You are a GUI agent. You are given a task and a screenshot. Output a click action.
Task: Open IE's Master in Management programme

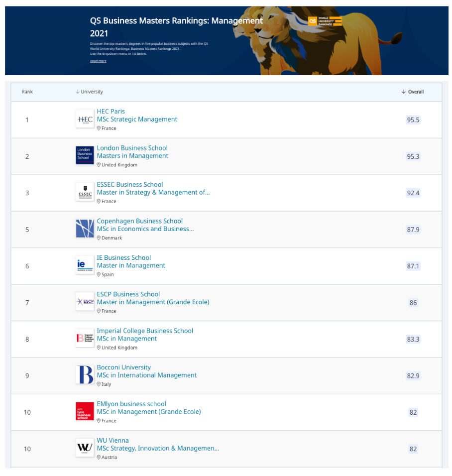pyautogui.click(x=131, y=265)
